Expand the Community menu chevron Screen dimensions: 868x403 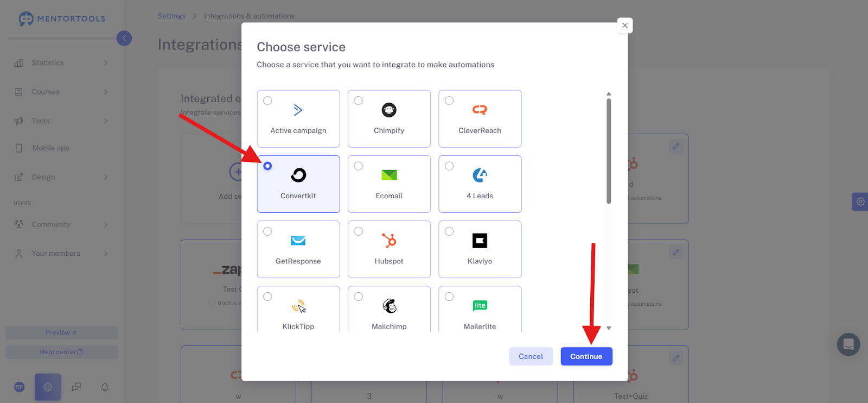click(106, 224)
